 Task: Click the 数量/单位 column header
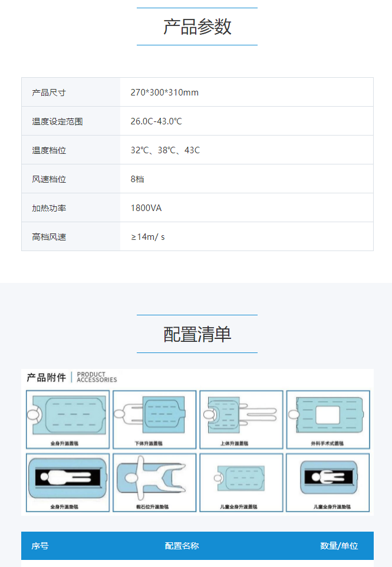pyautogui.click(x=339, y=546)
